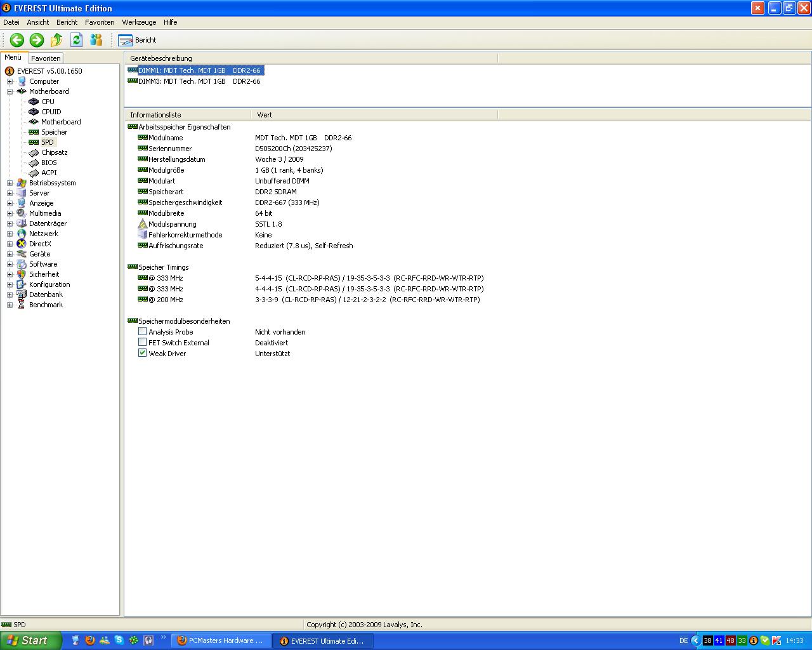Click the Wert column header
Screen dimensions: 812x650
(x=374, y=115)
